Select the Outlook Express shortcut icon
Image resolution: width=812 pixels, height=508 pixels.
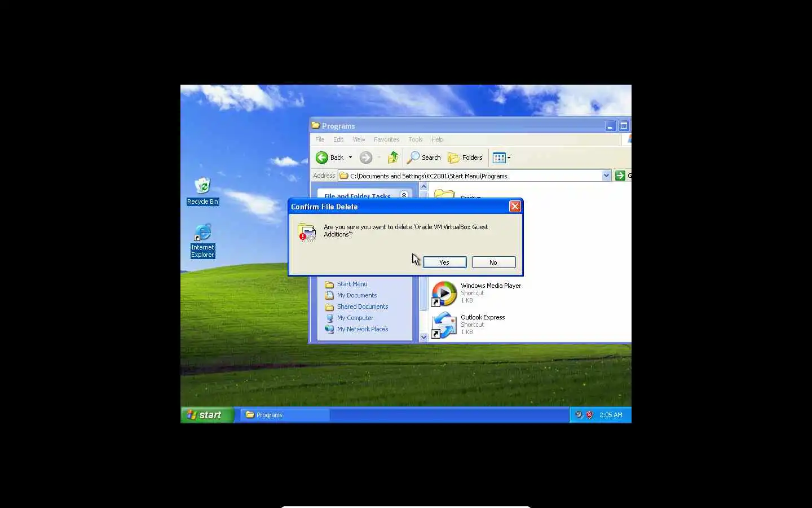pyautogui.click(x=444, y=325)
